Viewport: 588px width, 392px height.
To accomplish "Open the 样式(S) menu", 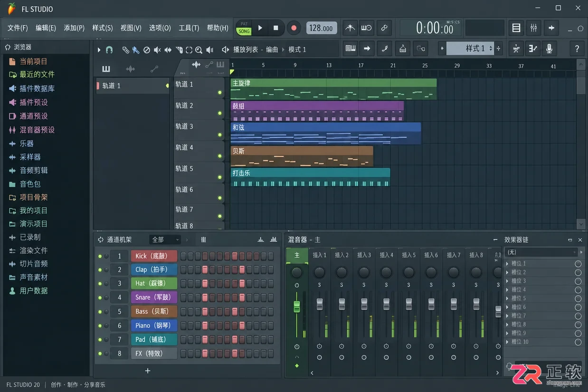I will (103, 28).
